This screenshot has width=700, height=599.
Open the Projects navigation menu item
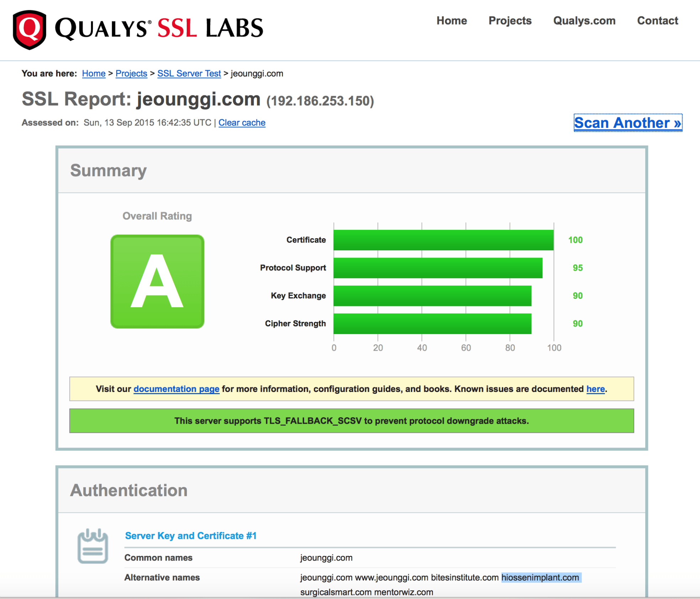[x=510, y=21]
